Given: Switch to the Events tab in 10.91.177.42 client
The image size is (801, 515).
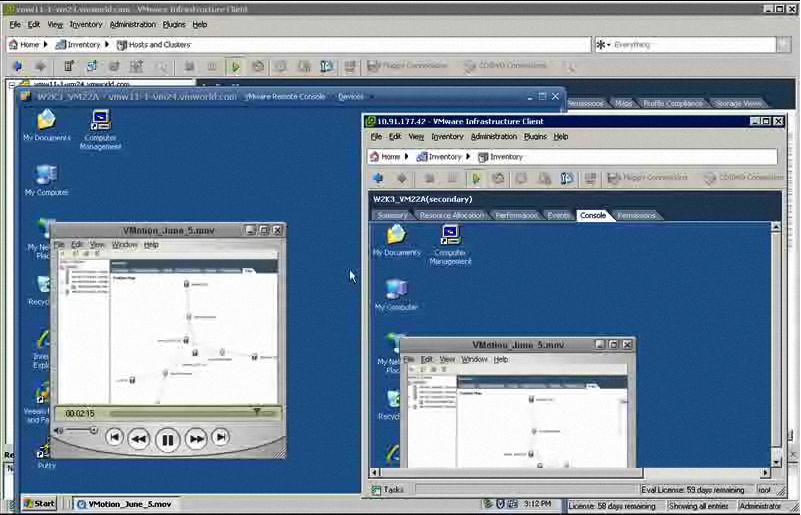Looking at the screenshot, I should point(558,216).
